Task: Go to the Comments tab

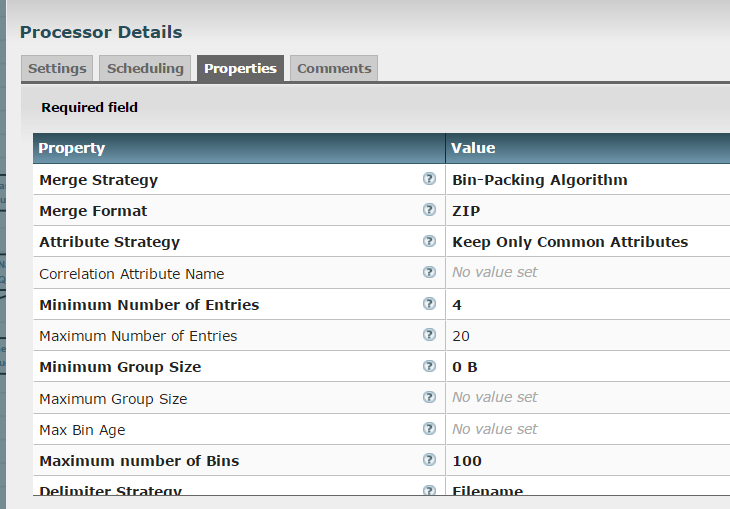Action: click(334, 69)
